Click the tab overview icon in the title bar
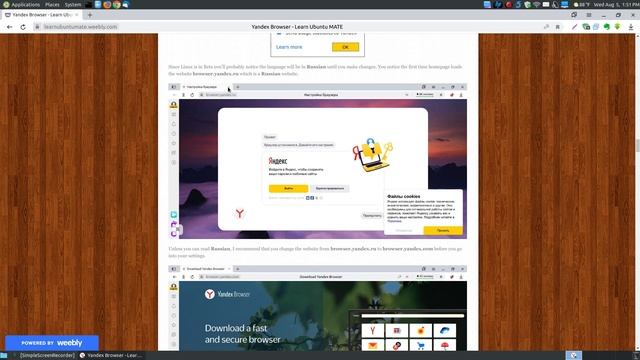 [574, 15]
